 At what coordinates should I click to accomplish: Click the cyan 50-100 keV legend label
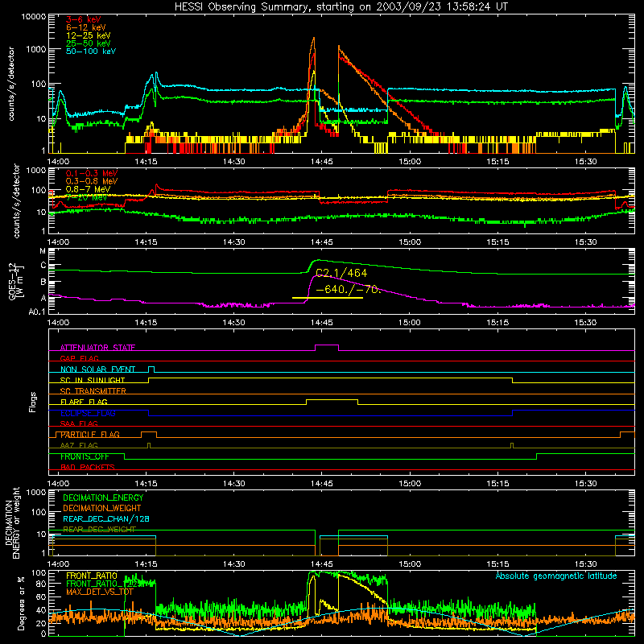coord(91,51)
